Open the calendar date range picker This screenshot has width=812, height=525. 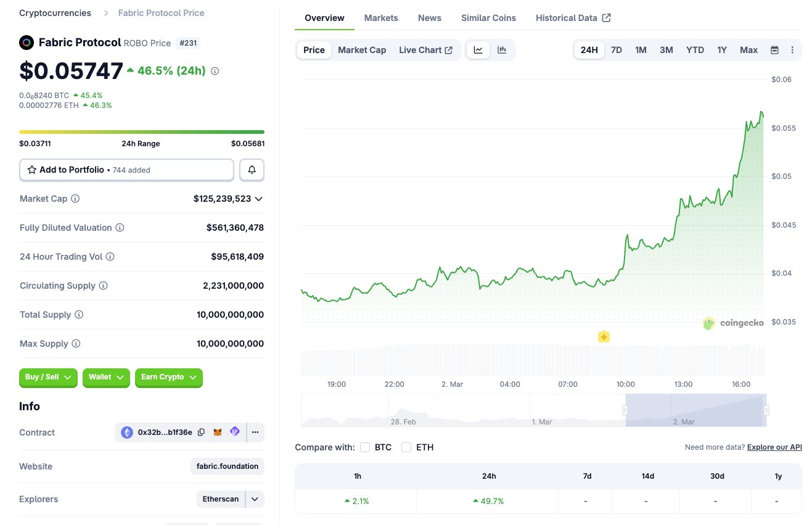774,50
